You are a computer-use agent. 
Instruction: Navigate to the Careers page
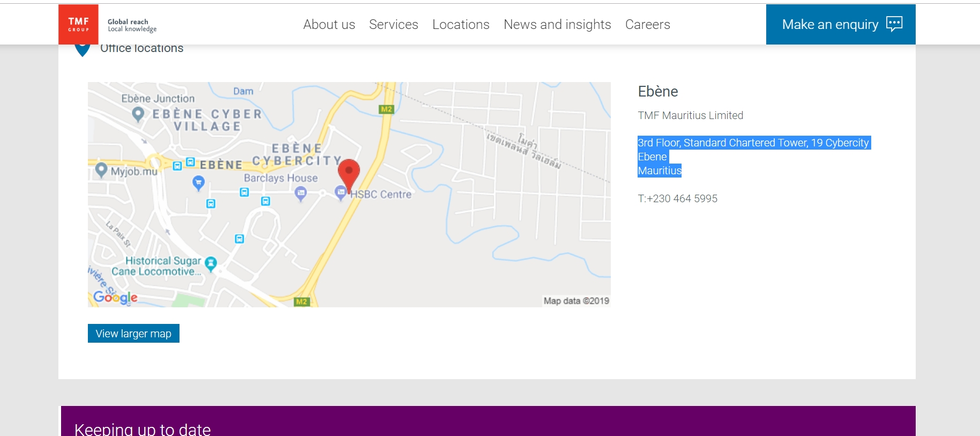click(647, 25)
